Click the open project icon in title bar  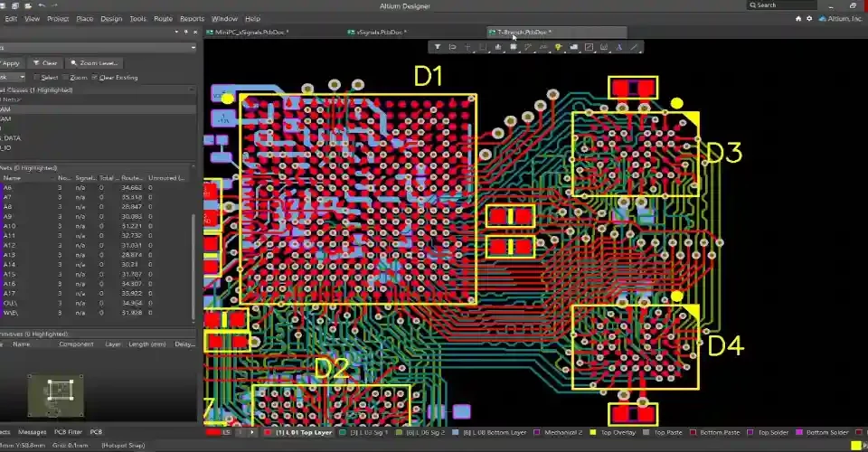(28, 5)
